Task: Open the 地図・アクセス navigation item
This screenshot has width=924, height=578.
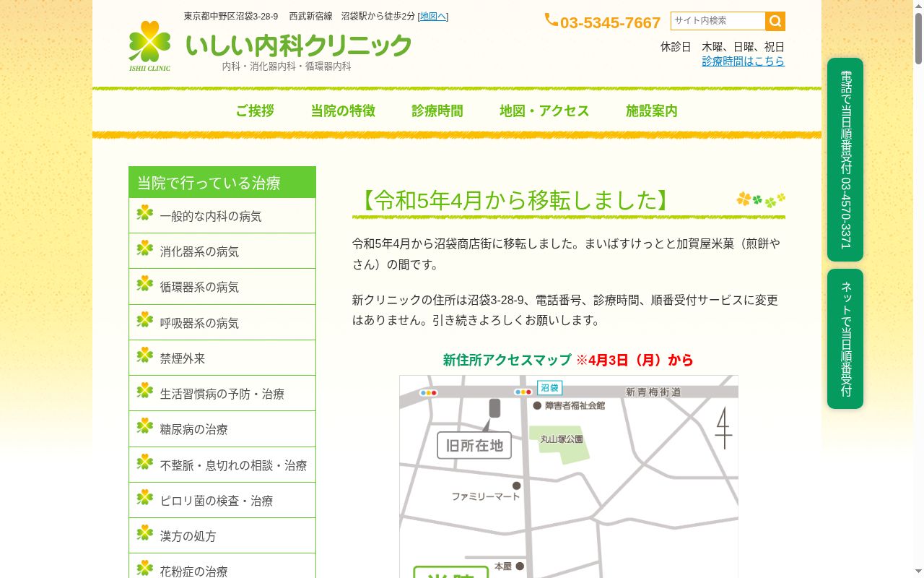Action: point(544,111)
